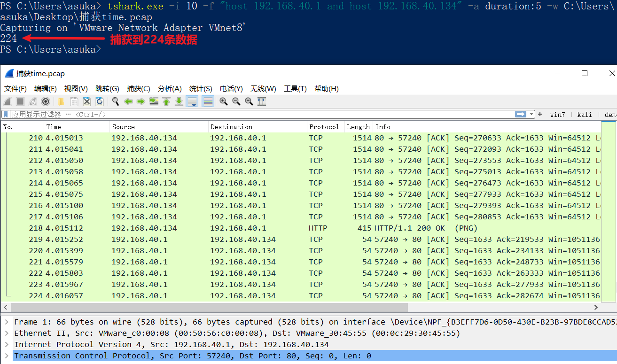Viewport: 617px width, 364px height.
Task: Toggle packet list colorize rules button
Action: click(208, 101)
